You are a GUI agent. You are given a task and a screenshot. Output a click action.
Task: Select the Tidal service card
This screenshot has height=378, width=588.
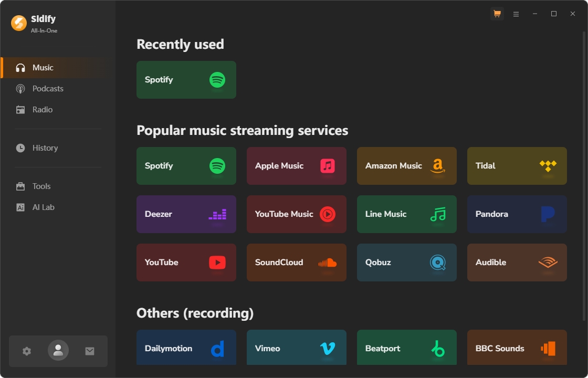(517, 166)
